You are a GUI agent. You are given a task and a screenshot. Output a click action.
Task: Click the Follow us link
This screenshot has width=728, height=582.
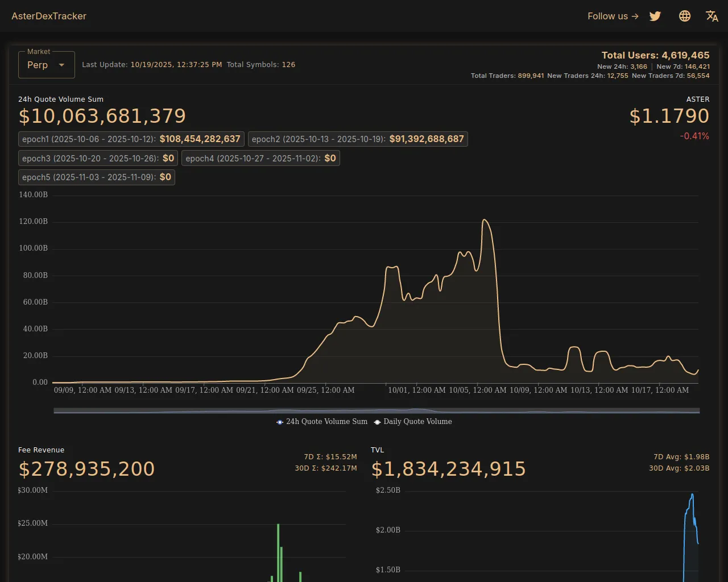pos(613,16)
